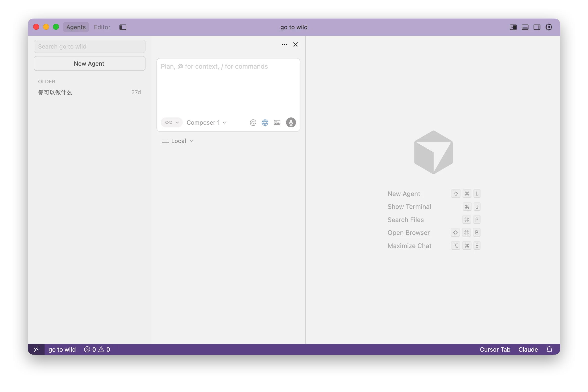This screenshot has height=392, width=588.
Task: Open the three-dots more options menu
Action: [x=284, y=45]
